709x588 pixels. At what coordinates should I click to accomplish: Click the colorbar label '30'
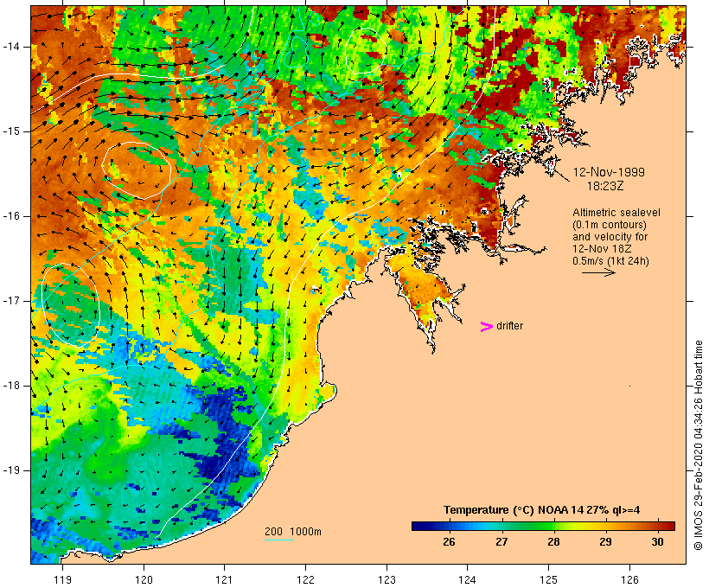point(657,541)
